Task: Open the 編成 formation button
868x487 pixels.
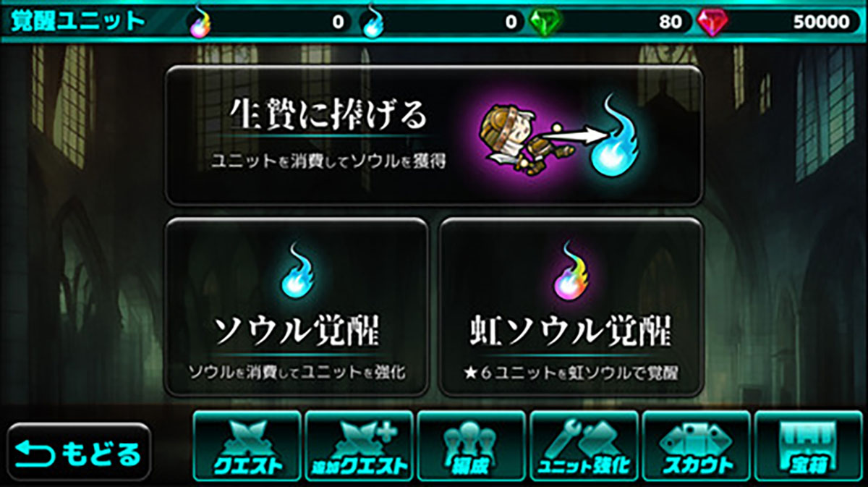Action: [472, 447]
